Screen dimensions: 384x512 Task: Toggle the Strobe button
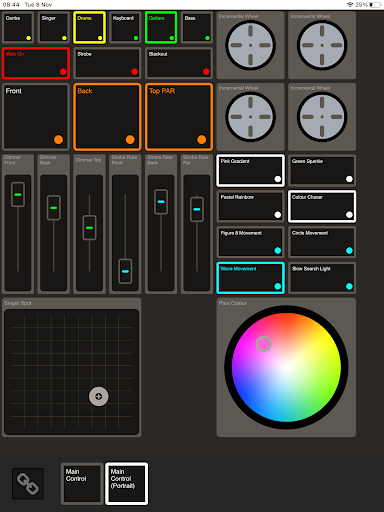point(107,63)
